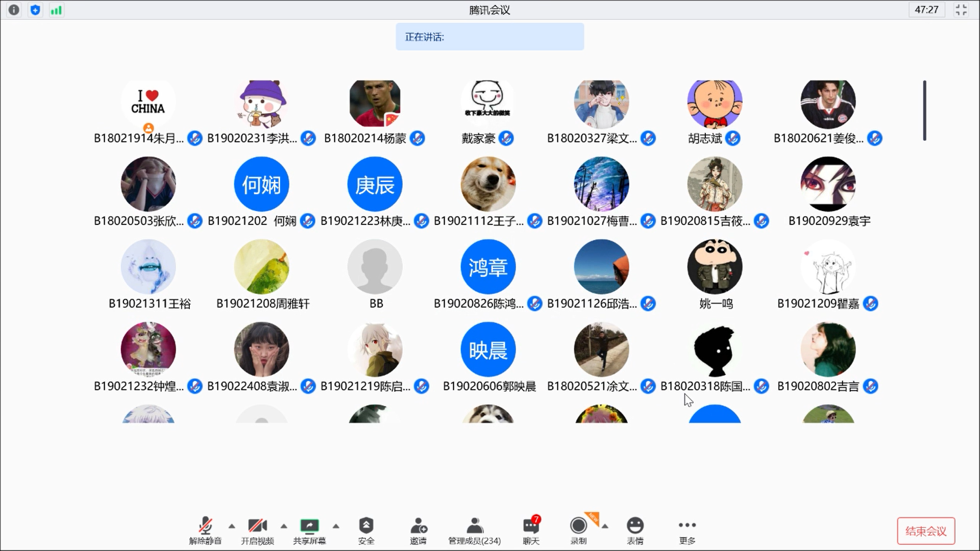Click the unmute microphone icon (解除静音)
980x551 pixels.
pyautogui.click(x=205, y=526)
